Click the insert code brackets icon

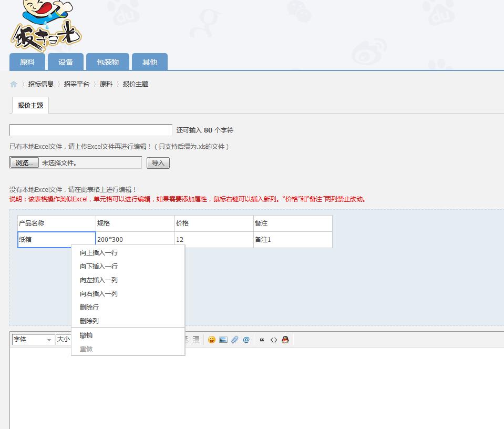pos(273,340)
